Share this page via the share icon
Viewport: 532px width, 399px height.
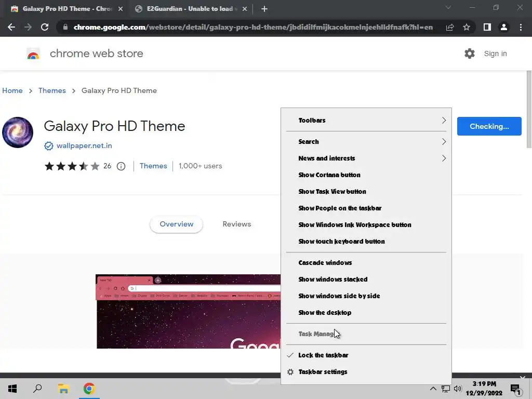450,27
